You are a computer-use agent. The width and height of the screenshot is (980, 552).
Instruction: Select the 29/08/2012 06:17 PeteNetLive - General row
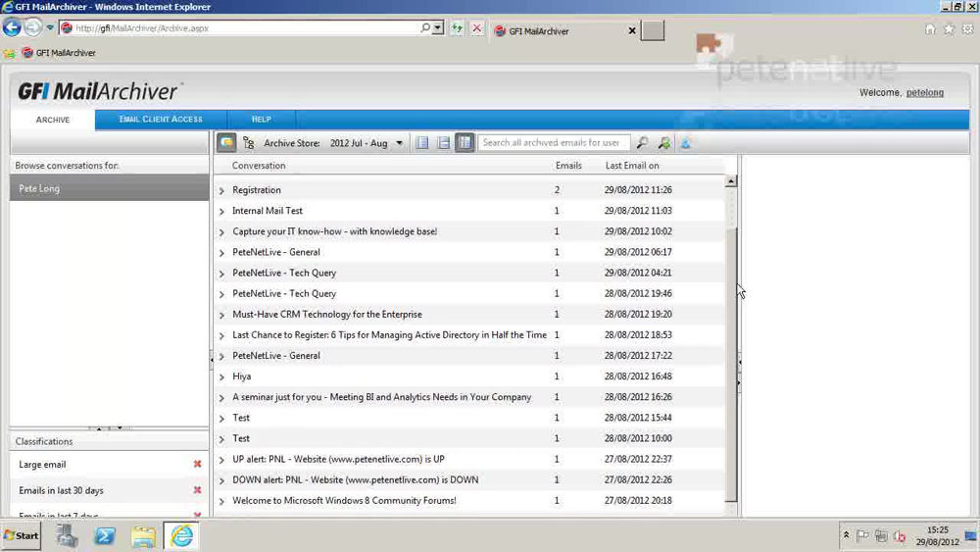[x=469, y=252]
